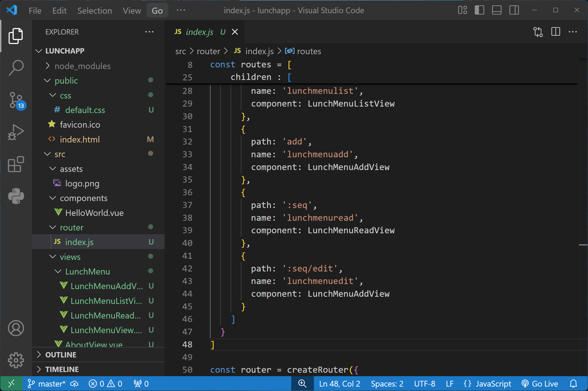588x391 pixels.
Task: Go to line via Ln 48, Col 2
Action: (x=339, y=384)
